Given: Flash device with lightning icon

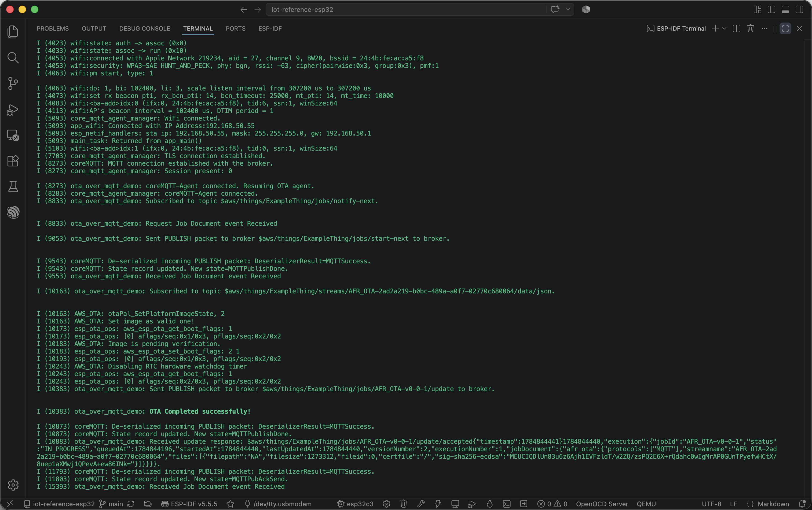Looking at the screenshot, I should [438, 504].
